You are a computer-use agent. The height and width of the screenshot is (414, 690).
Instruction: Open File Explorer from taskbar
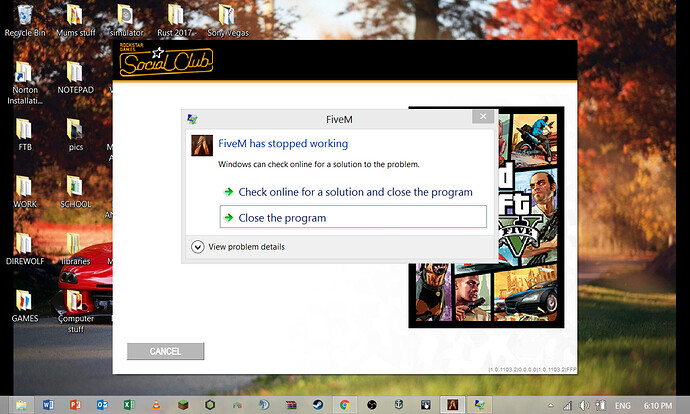21,405
